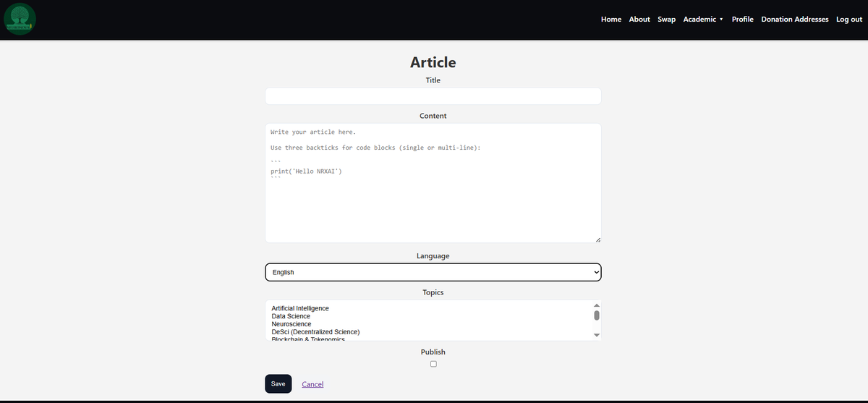This screenshot has height=403, width=868.
Task: Expand the Academic dropdown menu
Action: point(703,20)
